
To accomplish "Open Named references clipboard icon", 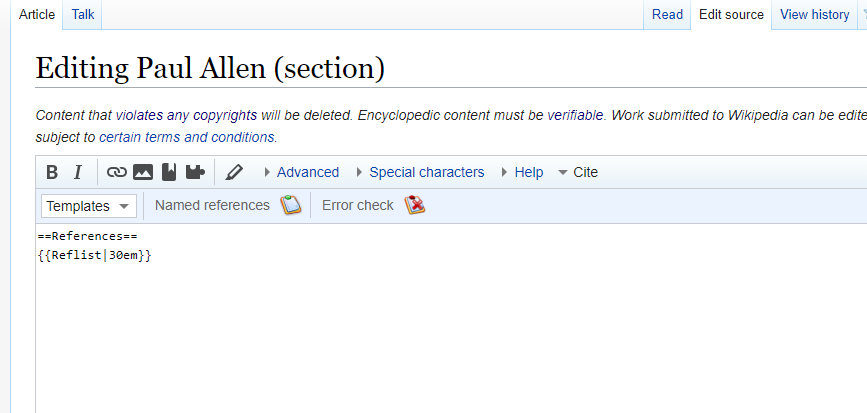I will tap(291, 205).
